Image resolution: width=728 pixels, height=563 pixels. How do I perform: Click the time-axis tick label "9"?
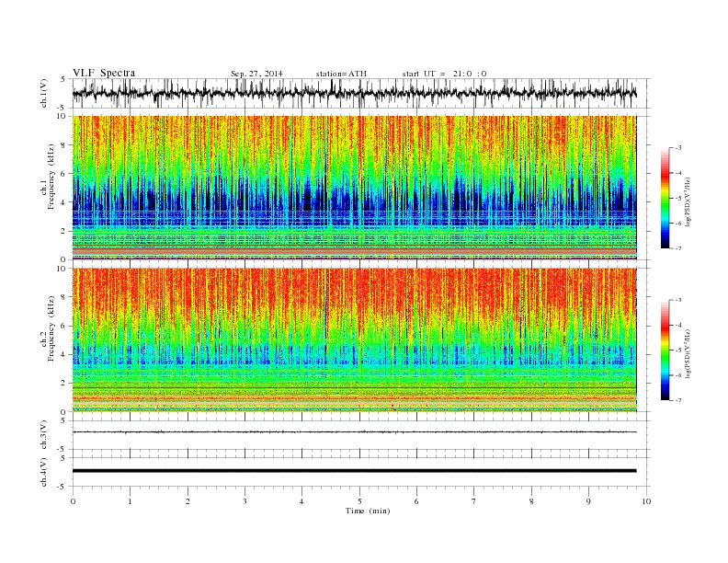(588, 501)
